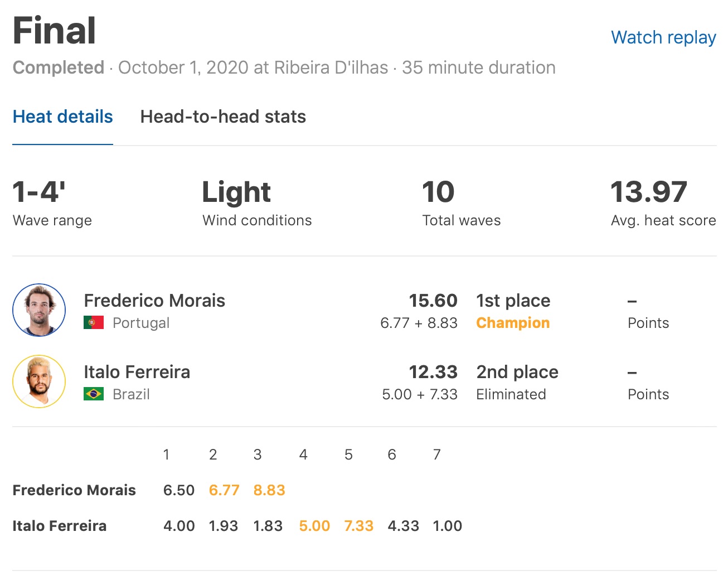
Task: Click the Watch replay link
Action: (663, 37)
